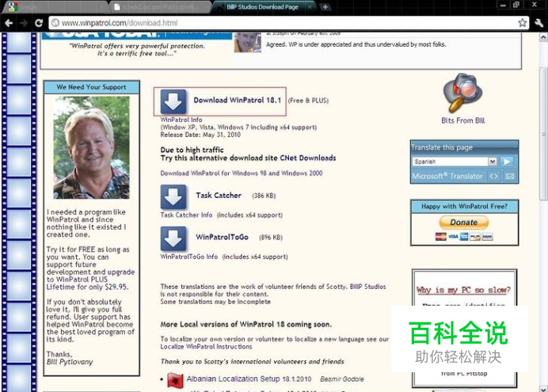Open a new tab with the plus button
The height and width of the screenshot is (392, 548).
click(325, 7)
